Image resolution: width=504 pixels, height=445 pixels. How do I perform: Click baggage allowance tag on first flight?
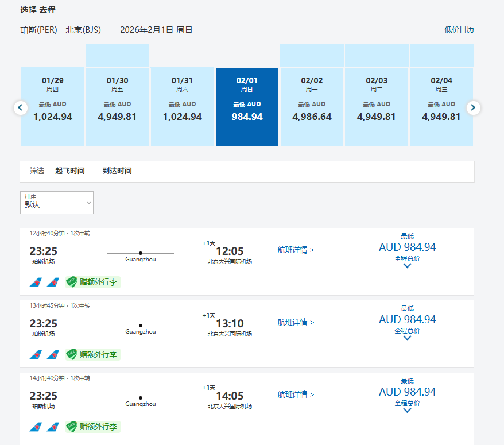(x=93, y=282)
